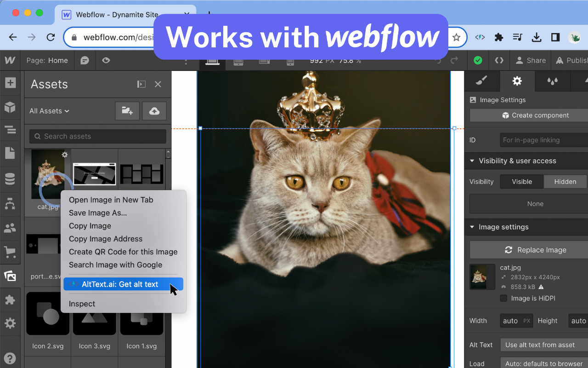Open the Apps puzzle icon in sidebar
This screenshot has width=588, height=368.
point(10,300)
